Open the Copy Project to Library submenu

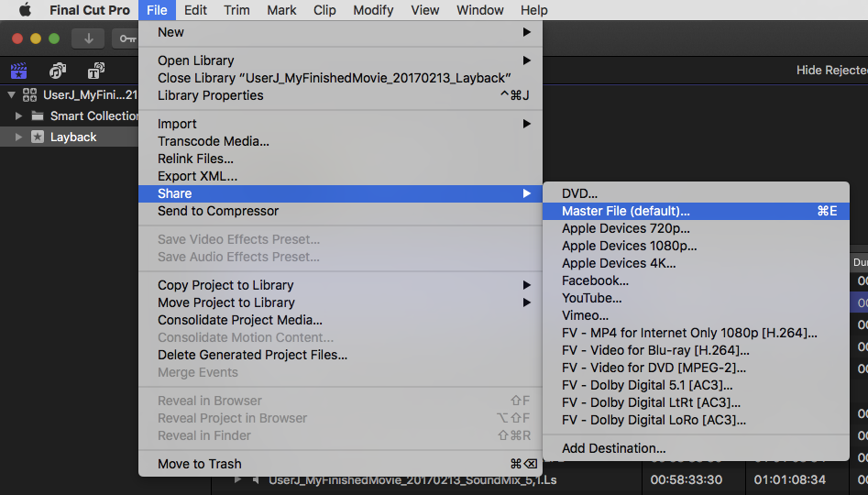point(340,285)
